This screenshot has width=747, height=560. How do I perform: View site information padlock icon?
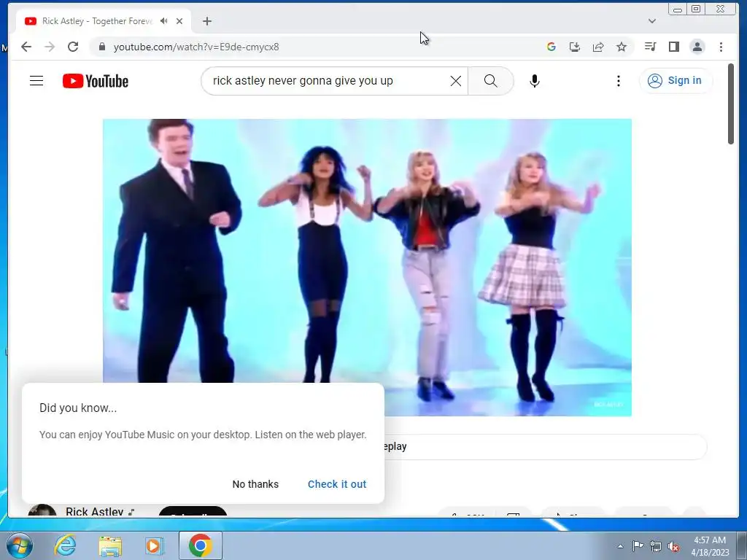pos(101,47)
